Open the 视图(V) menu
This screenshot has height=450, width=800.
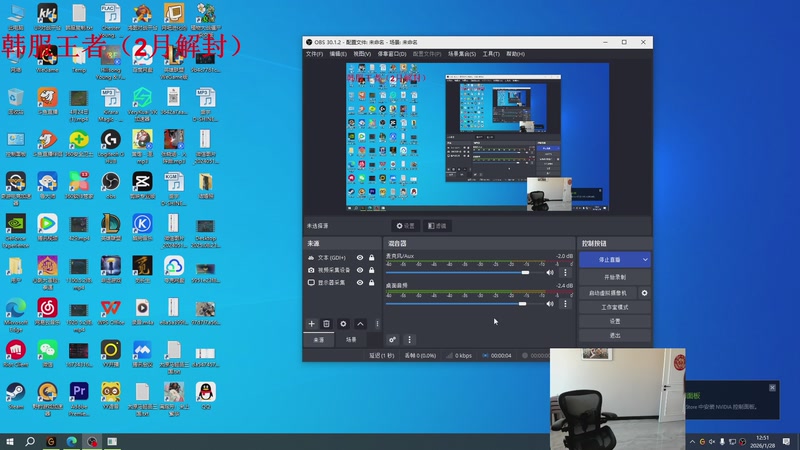[x=362, y=54]
